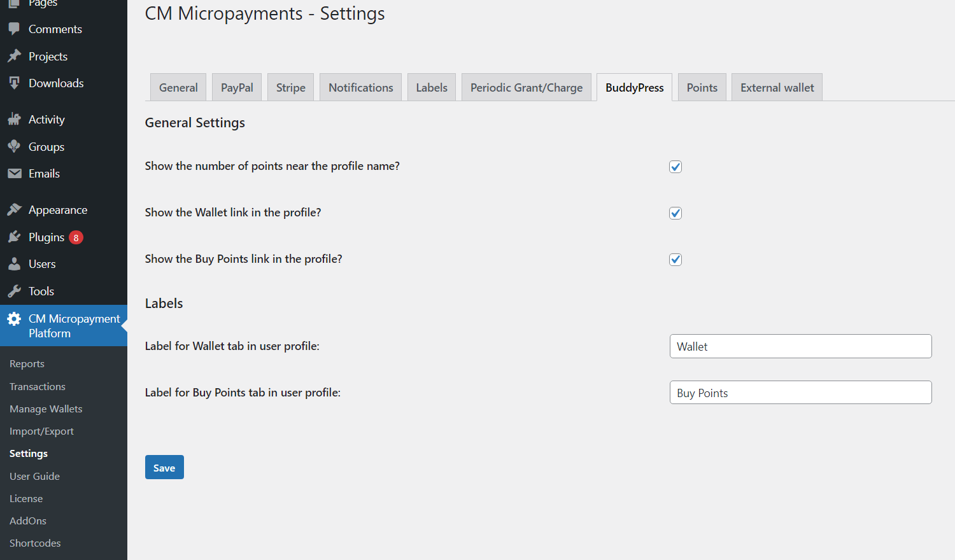Click the Tools wrench icon
This screenshot has width=955, height=560.
[14, 291]
